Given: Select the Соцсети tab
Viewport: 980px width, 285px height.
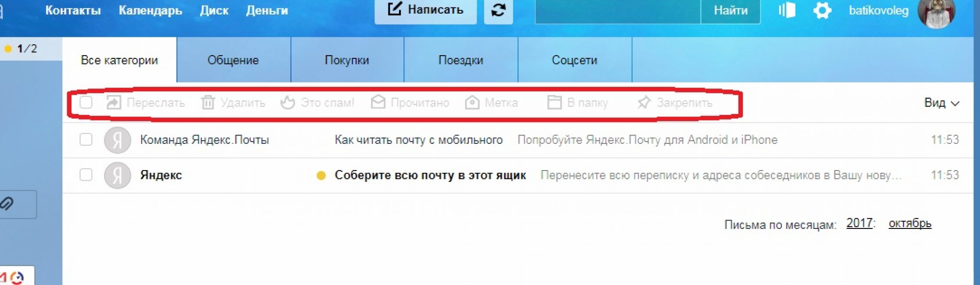Looking at the screenshot, I should point(574,60).
